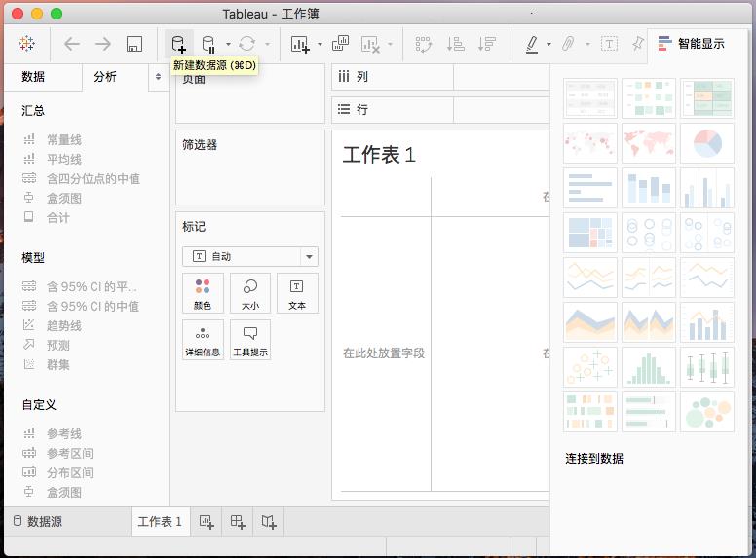
Task: Click 平均线 in the analytics pane
Action: click(64, 160)
